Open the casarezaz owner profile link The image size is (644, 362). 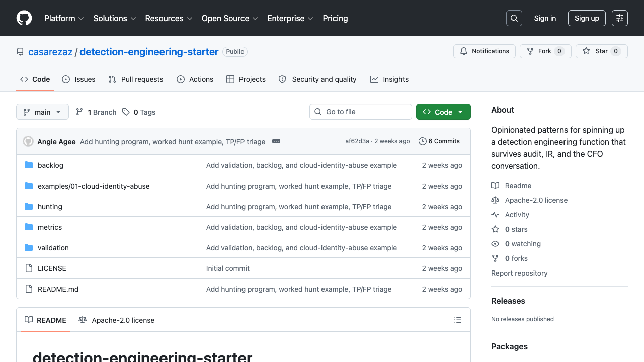point(50,52)
